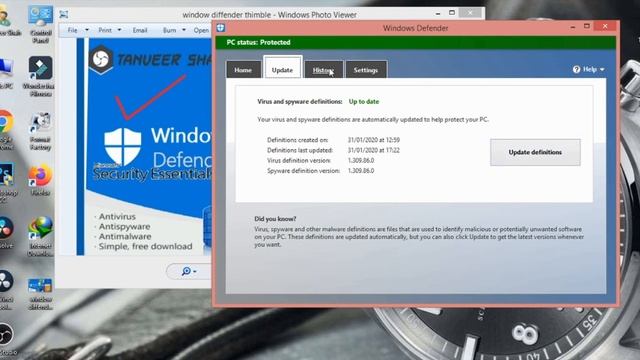Expand the Print dropdown in Photo Viewer
The image size is (640, 360).
pos(119,30)
